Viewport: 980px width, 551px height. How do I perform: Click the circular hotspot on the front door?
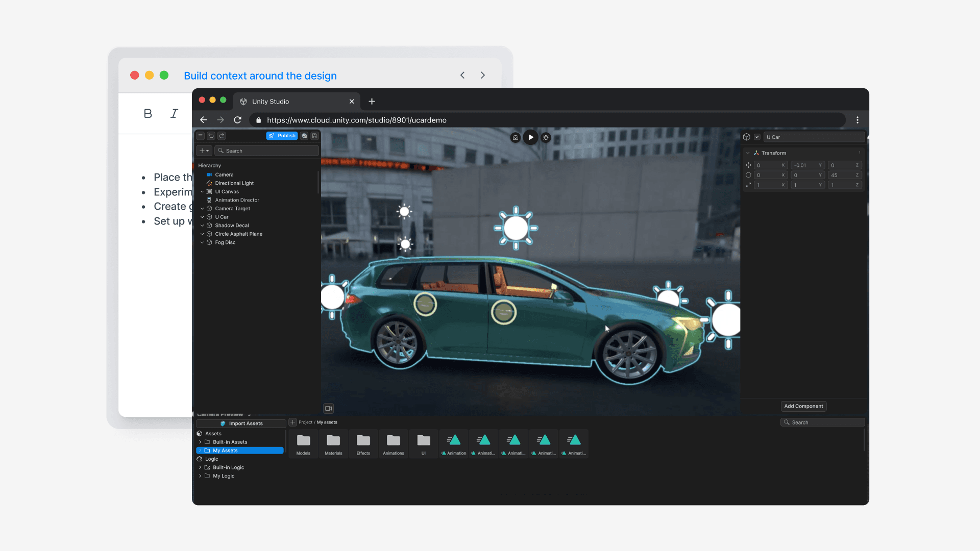pyautogui.click(x=504, y=311)
